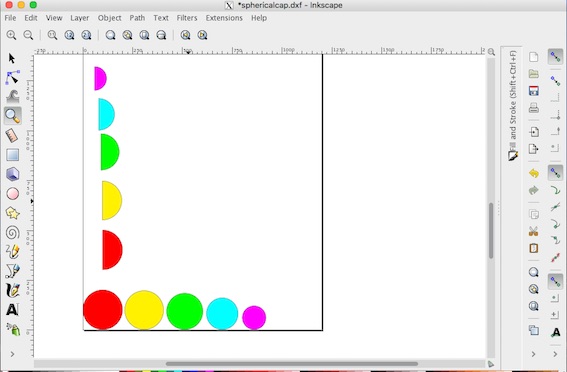Choose the Tweak objects tool
The image size is (567, 372).
tap(13, 97)
